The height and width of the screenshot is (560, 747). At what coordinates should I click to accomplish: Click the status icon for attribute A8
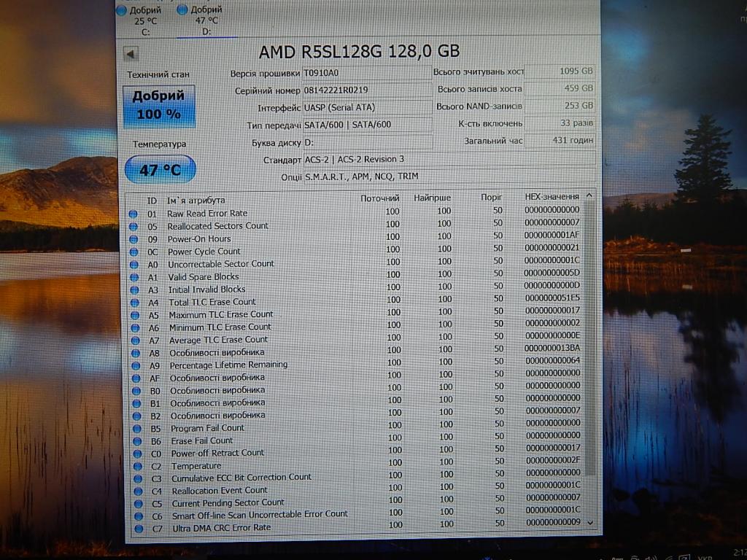136,354
